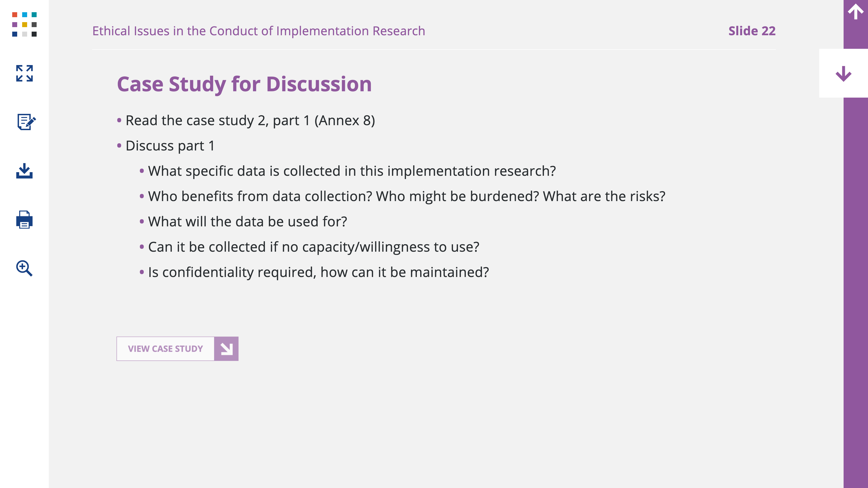Open the colored squares grid menu logo
Viewport: 868px width, 488px height.
24,24
